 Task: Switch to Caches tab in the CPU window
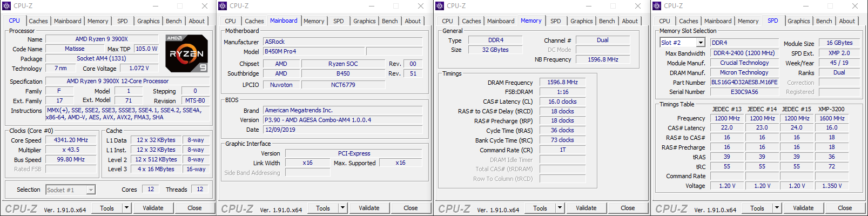pyautogui.click(x=38, y=21)
